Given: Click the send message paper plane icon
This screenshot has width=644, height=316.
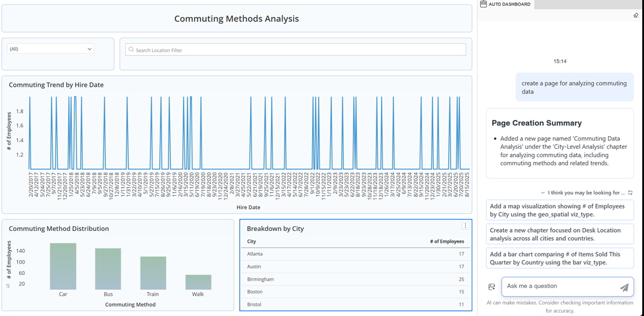Looking at the screenshot, I should (x=624, y=287).
